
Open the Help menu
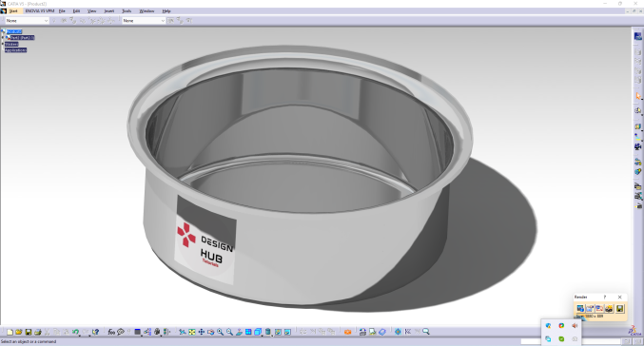(x=166, y=11)
